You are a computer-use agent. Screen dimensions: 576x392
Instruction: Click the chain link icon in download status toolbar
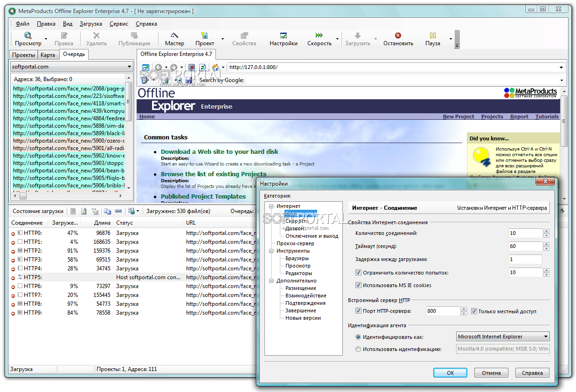tap(118, 211)
